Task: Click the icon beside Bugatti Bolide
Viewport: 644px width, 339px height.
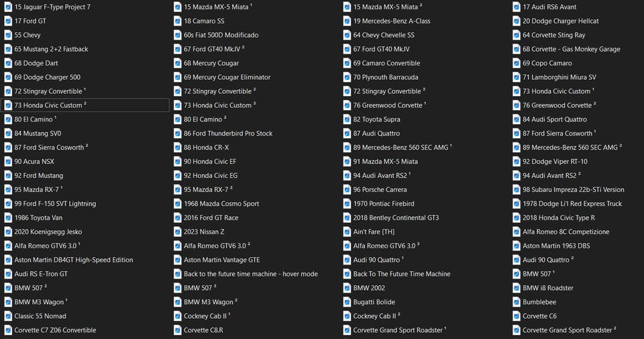Action: (347, 302)
